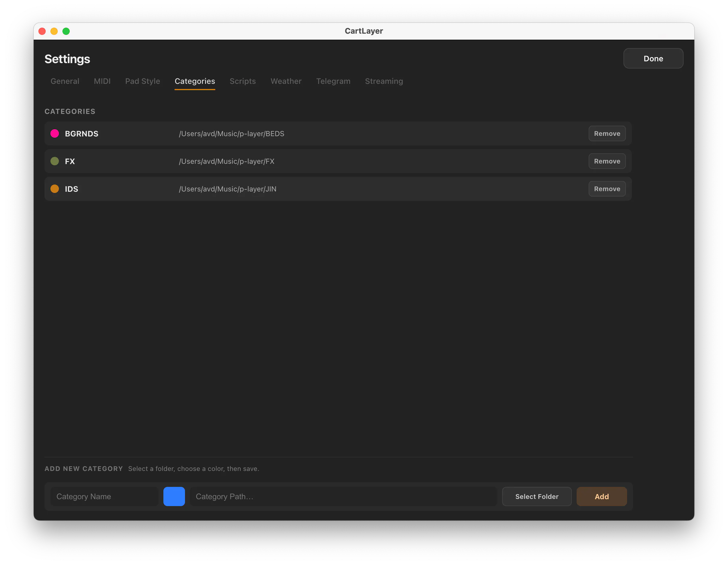Screen dimensions: 728x565
Task: Click Add to save new category
Action: [x=601, y=496]
